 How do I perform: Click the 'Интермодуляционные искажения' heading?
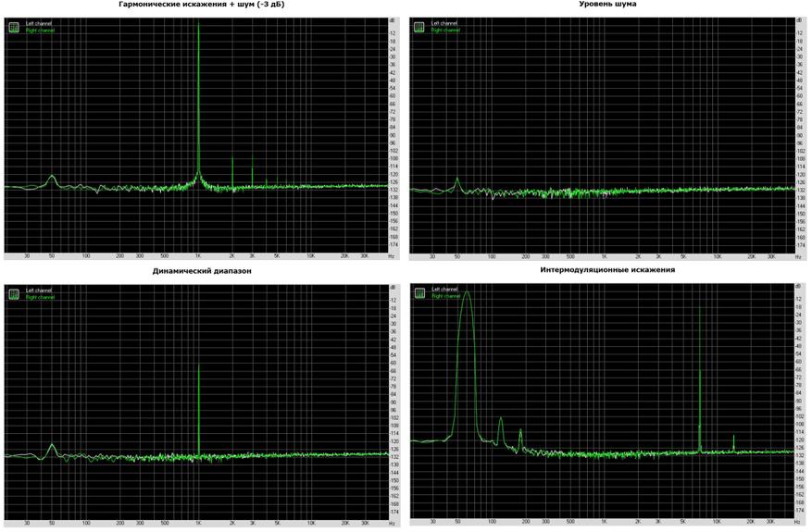[607, 270]
